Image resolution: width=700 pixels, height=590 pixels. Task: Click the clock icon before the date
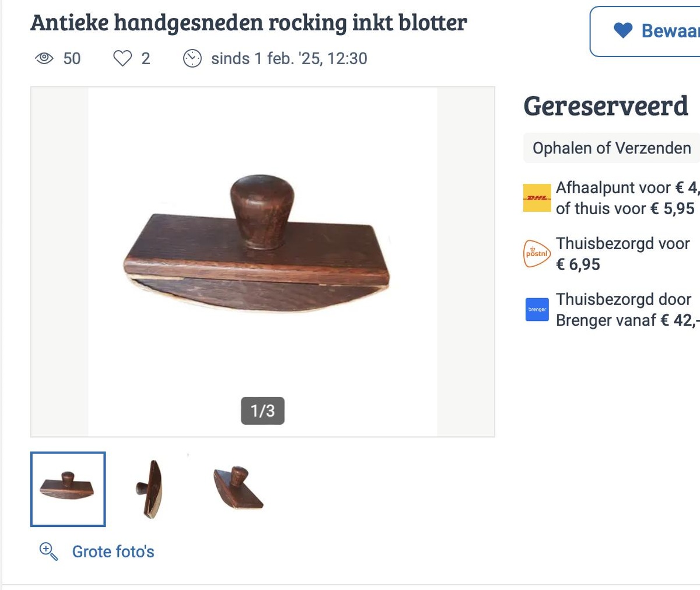coord(192,58)
